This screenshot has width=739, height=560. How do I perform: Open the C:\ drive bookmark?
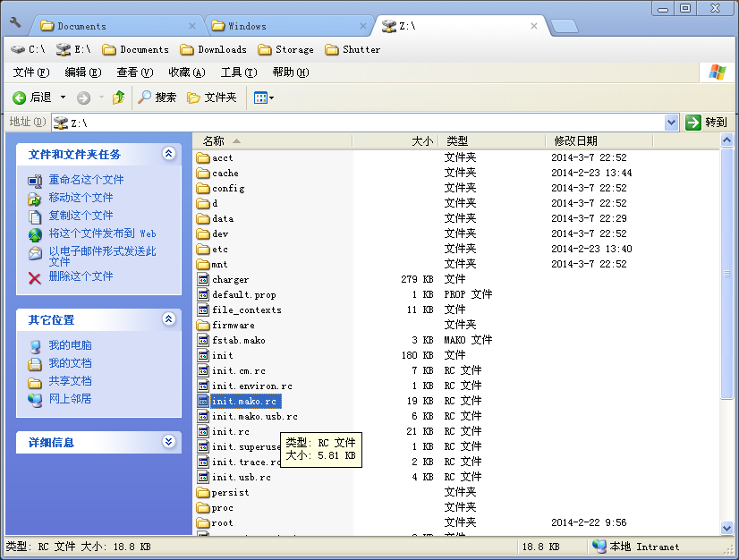pyautogui.click(x=29, y=49)
